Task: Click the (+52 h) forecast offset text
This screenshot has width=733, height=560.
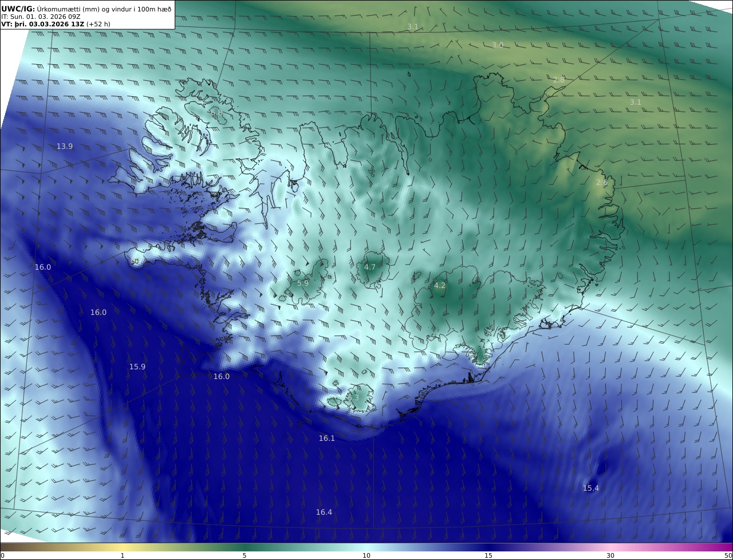Action: coord(98,24)
